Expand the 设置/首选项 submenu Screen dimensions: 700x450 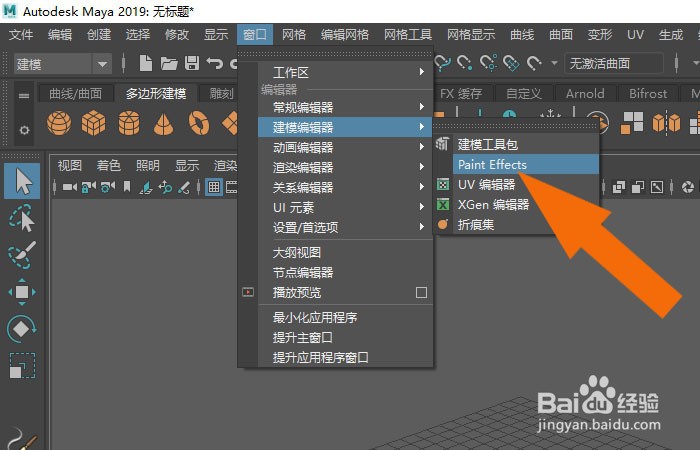click(x=346, y=228)
